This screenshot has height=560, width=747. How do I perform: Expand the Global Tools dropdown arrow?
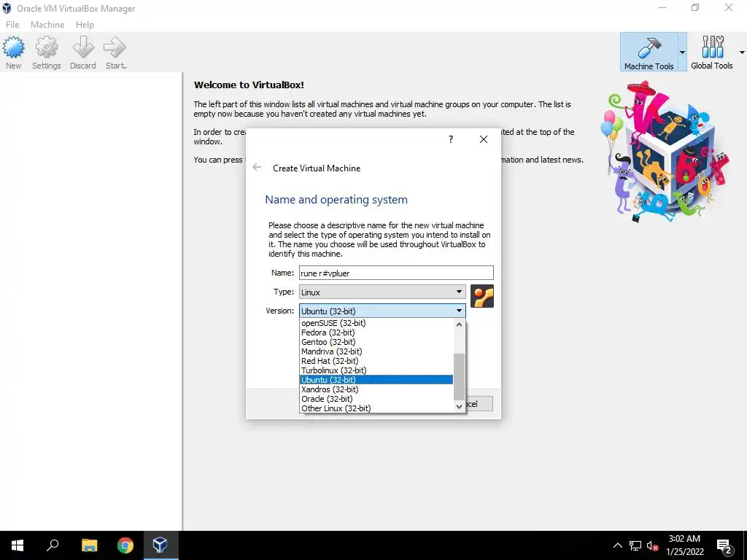(742, 52)
